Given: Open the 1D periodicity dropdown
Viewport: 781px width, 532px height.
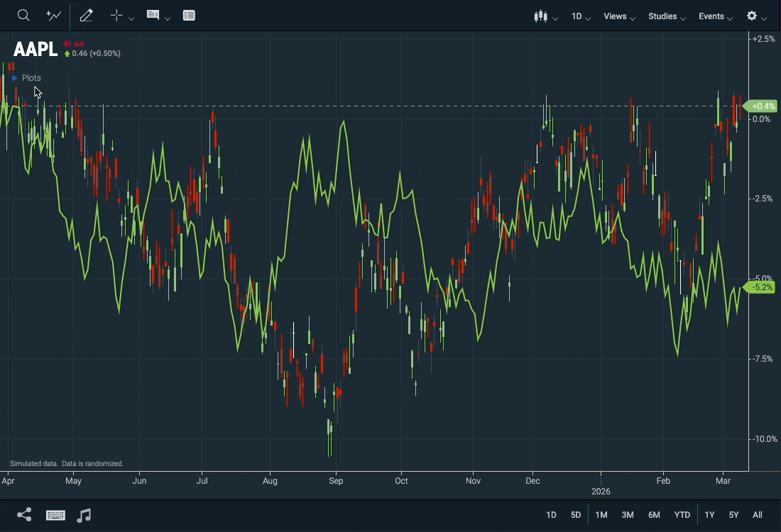Looking at the screenshot, I should coord(580,16).
